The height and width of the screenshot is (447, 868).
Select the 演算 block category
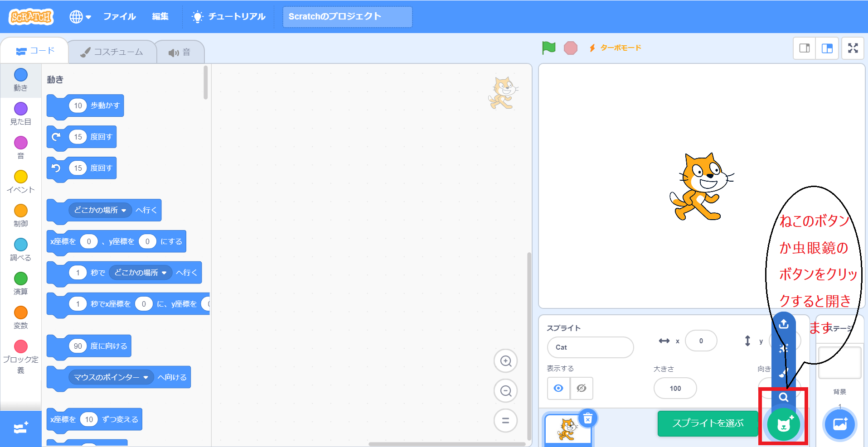(x=21, y=284)
